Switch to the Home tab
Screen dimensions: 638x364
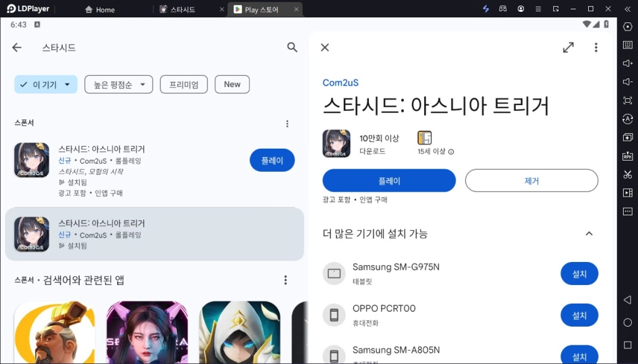tap(100, 9)
